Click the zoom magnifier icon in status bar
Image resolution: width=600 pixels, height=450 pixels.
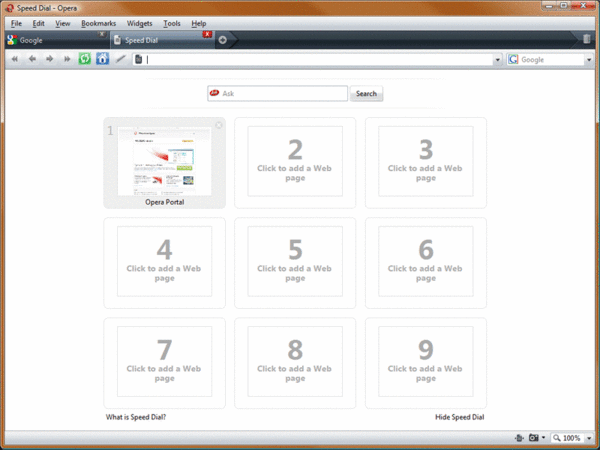(x=557, y=438)
